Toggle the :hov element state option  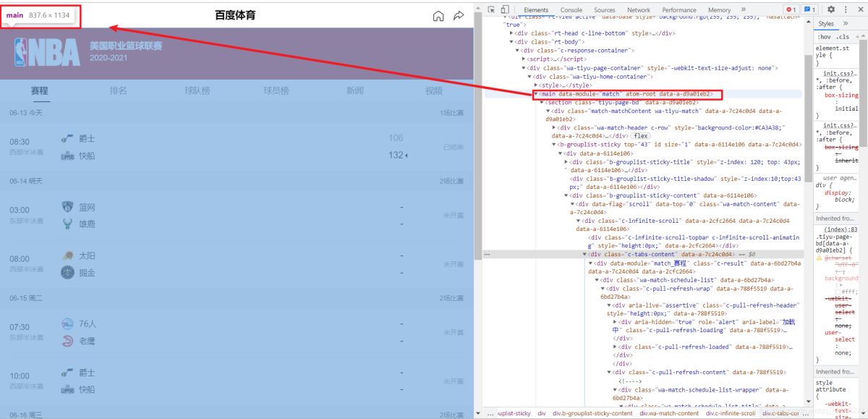click(x=824, y=37)
